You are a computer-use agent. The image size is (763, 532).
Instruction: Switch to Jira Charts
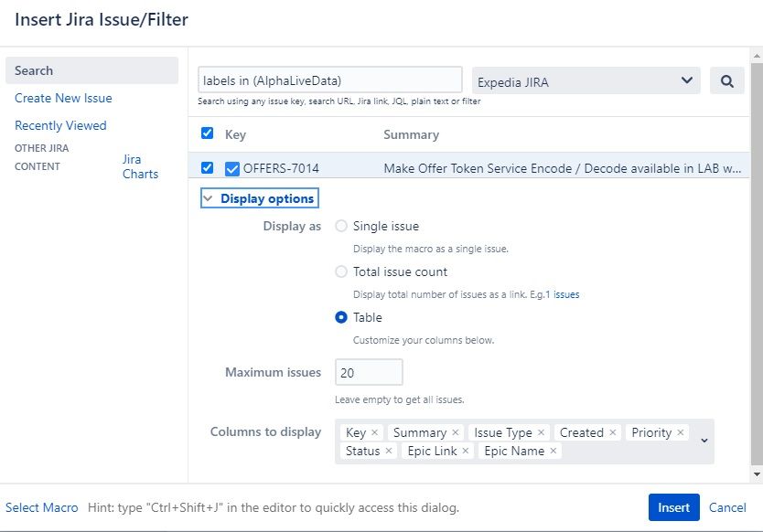coord(140,166)
